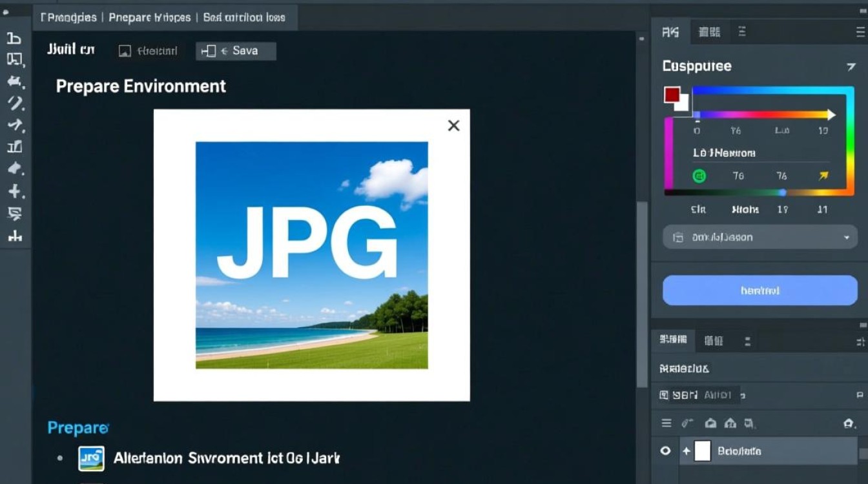Open the panel menu at top right

click(859, 31)
